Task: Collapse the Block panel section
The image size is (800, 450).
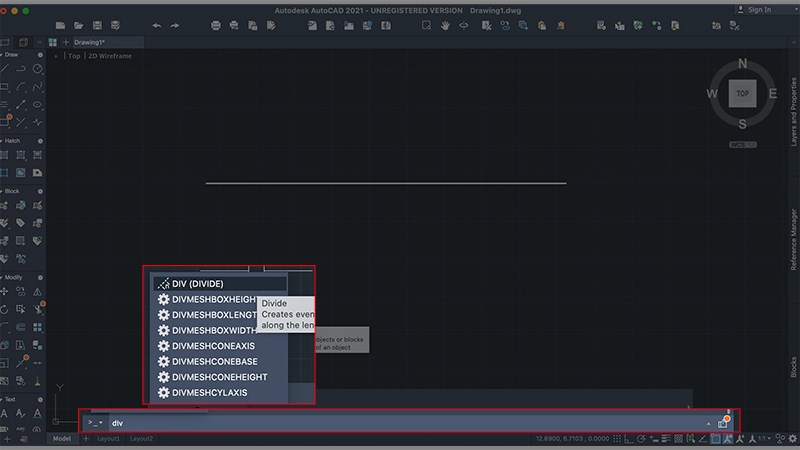Action: pos(4,190)
